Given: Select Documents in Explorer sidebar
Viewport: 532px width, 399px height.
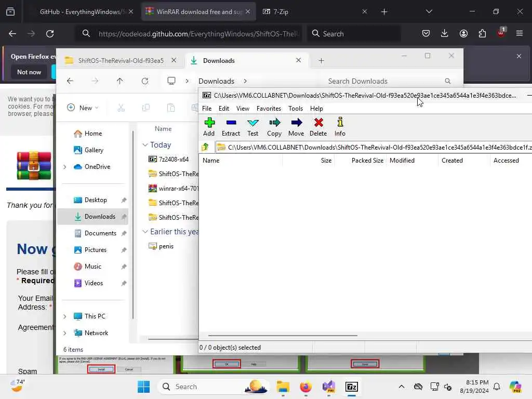Looking at the screenshot, I should pos(100,233).
